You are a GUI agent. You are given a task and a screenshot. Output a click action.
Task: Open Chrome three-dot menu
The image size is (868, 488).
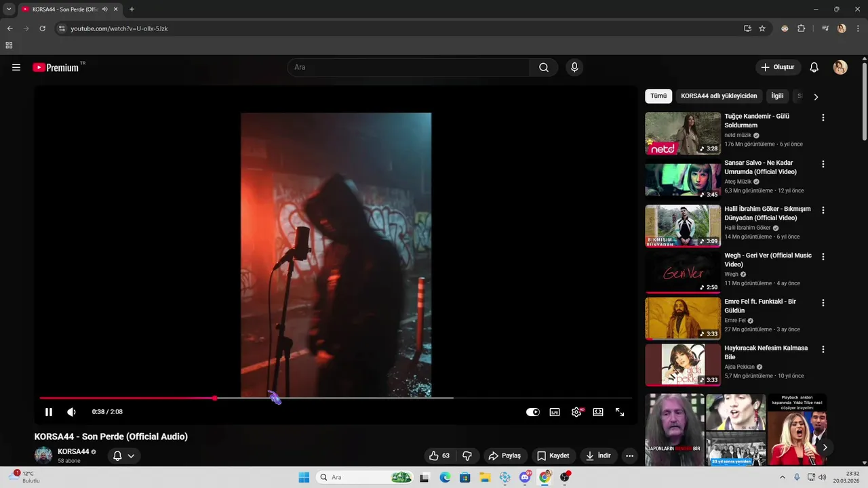pos(859,28)
